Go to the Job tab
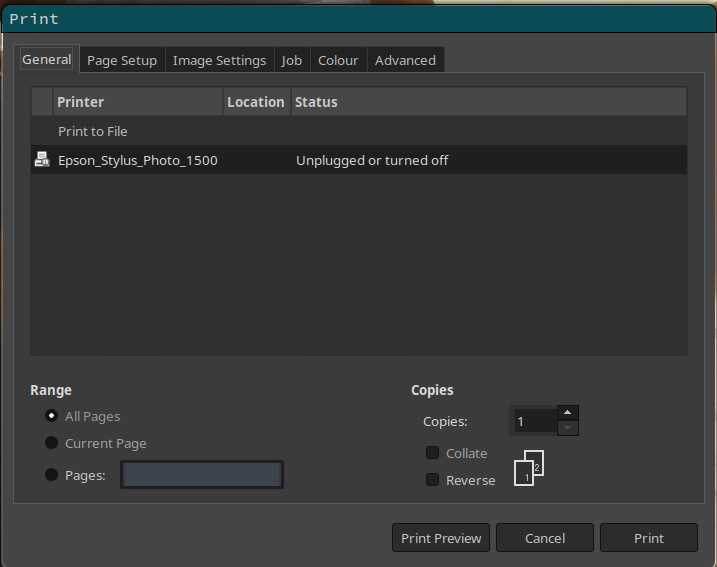The height and width of the screenshot is (567, 717). point(291,60)
